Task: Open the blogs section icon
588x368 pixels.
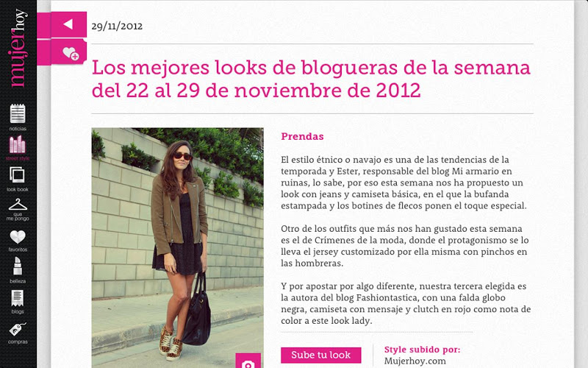Action: (x=17, y=298)
